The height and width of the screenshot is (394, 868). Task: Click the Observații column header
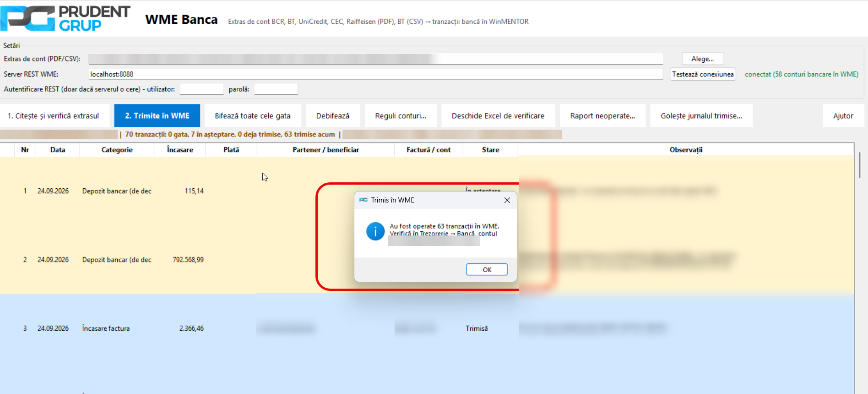tap(686, 150)
